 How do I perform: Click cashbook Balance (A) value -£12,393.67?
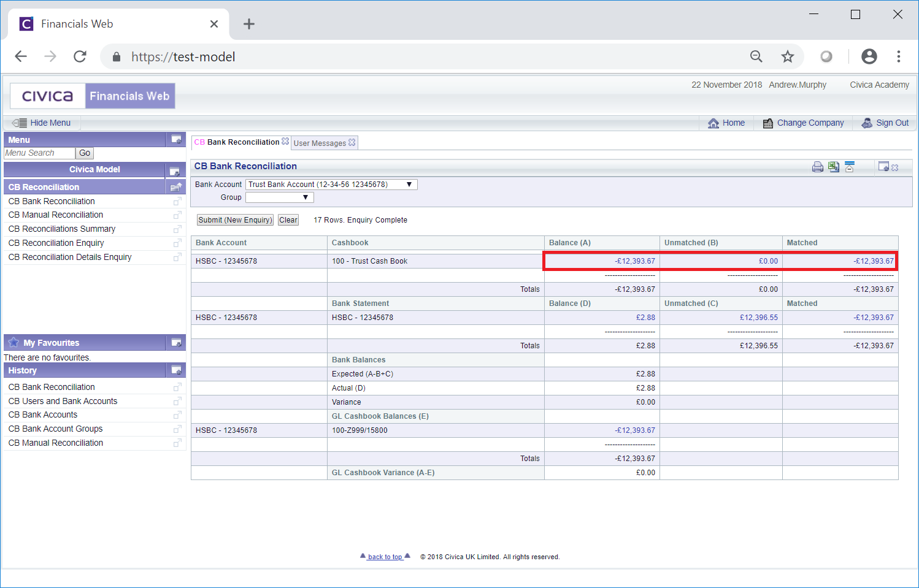click(635, 261)
